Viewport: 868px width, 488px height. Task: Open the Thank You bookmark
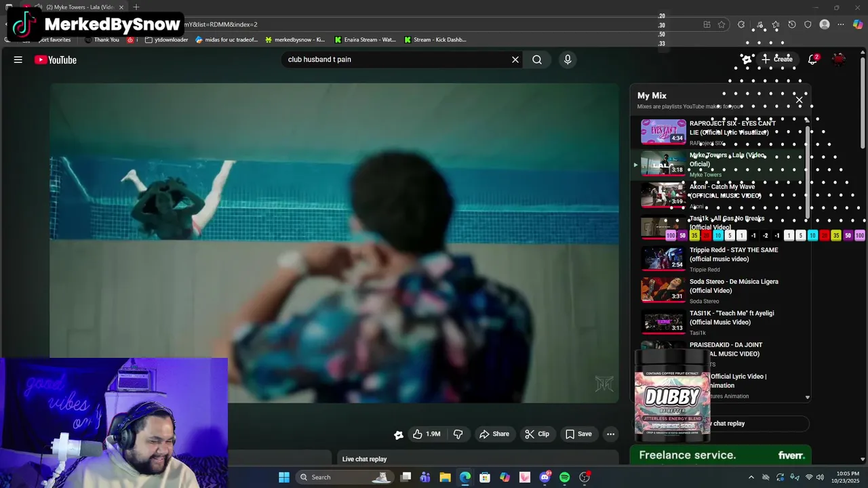102,39
